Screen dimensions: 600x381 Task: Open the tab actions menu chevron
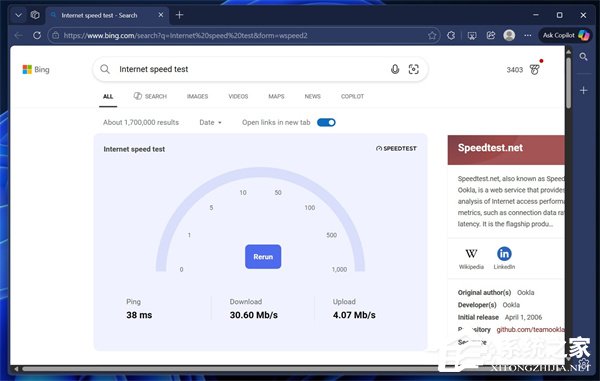(x=18, y=15)
